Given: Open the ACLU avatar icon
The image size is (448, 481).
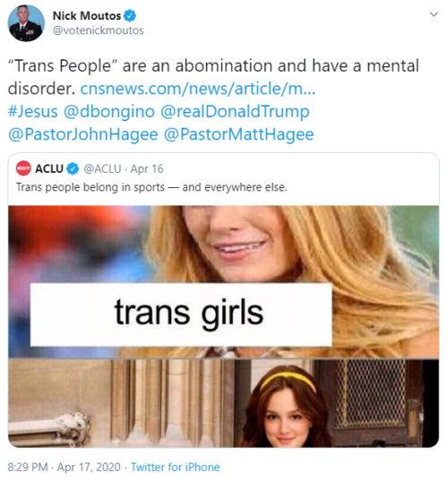Looking at the screenshot, I should point(23,168).
